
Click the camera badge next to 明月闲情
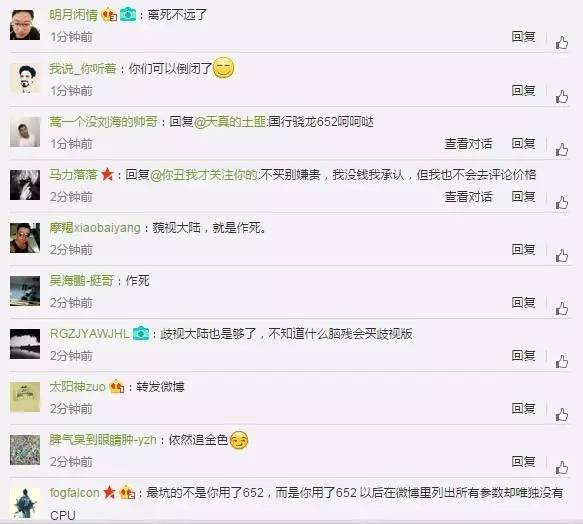point(128,14)
